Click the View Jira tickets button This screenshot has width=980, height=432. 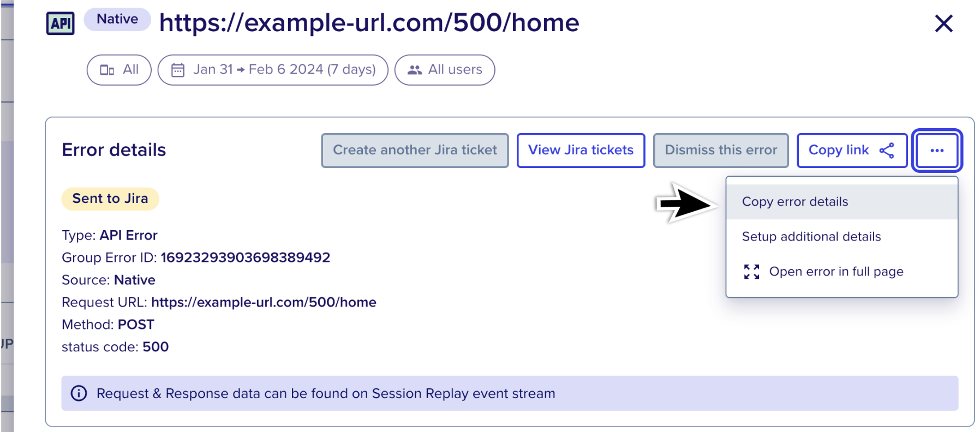tap(581, 151)
